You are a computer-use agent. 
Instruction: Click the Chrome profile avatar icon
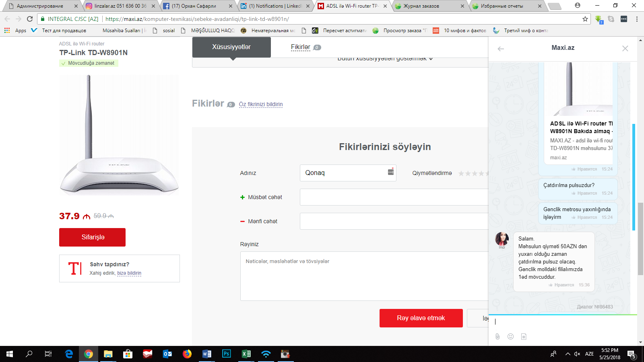pos(578,6)
